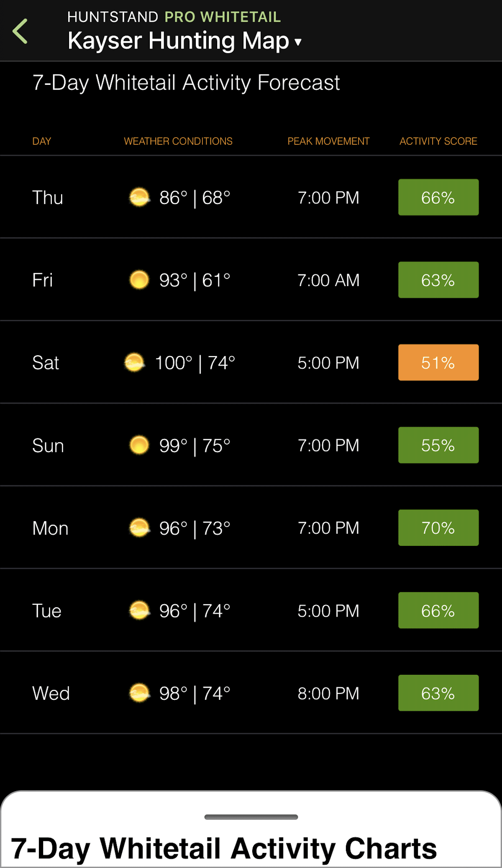Click the Peak Movement column header
Image resolution: width=502 pixels, height=868 pixels.
[328, 141]
